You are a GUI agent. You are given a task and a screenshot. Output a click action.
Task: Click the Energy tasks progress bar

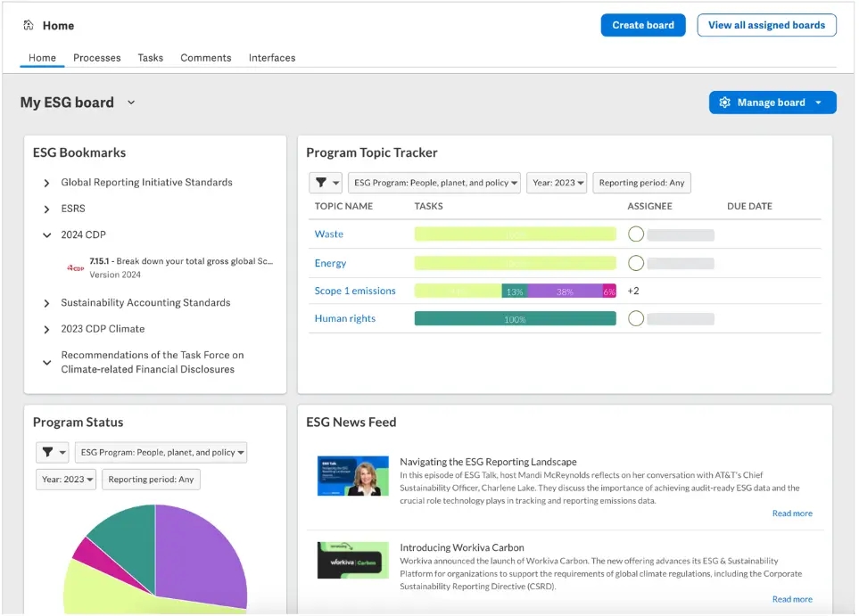tap(515, 263)
